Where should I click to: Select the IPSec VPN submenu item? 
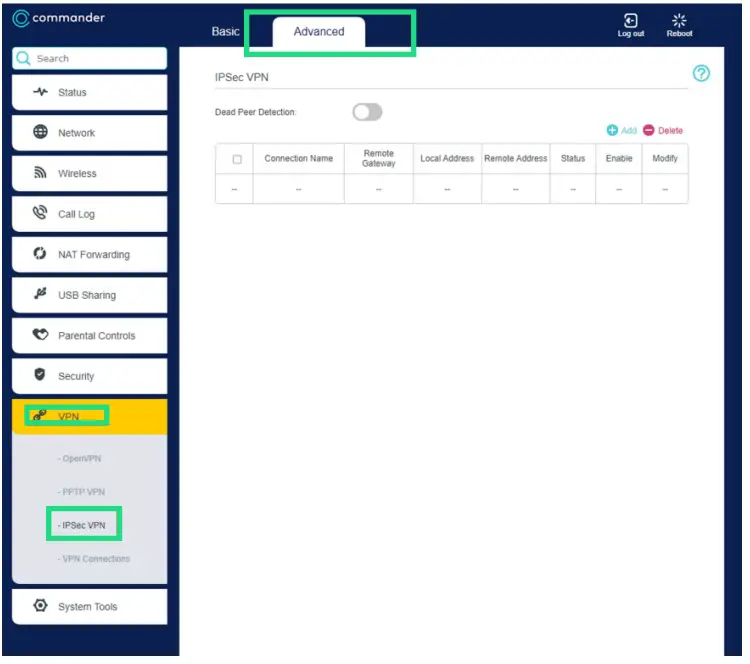pos(82,526)
